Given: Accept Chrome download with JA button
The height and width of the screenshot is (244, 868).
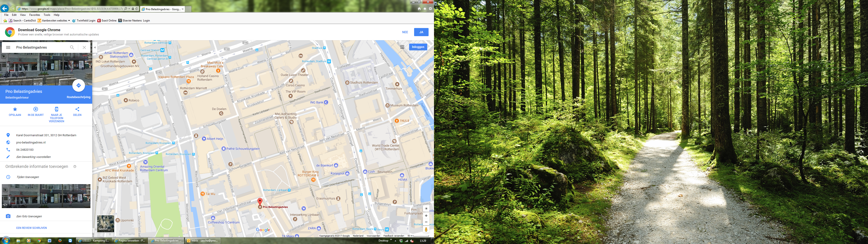Looking at the screenshot, I should (421, 32).
